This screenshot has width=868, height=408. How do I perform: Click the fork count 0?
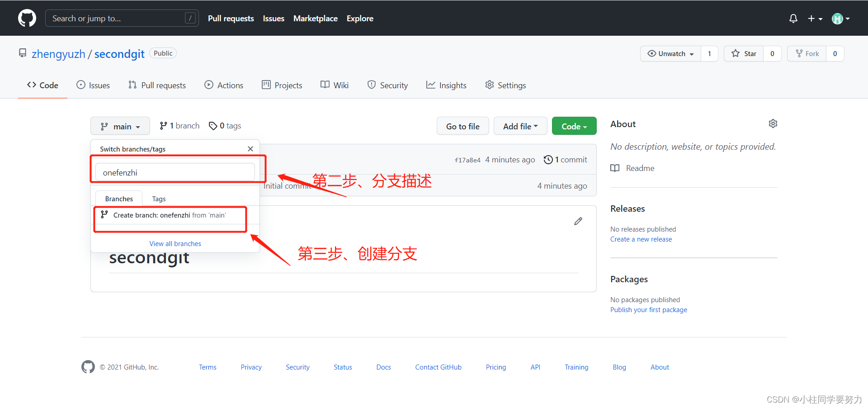pos(835,53)
